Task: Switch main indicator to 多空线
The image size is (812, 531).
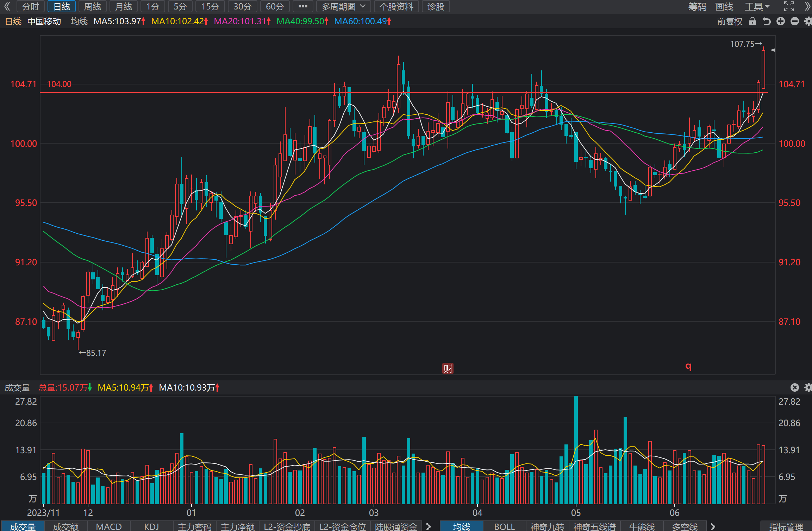Action: 685,526
